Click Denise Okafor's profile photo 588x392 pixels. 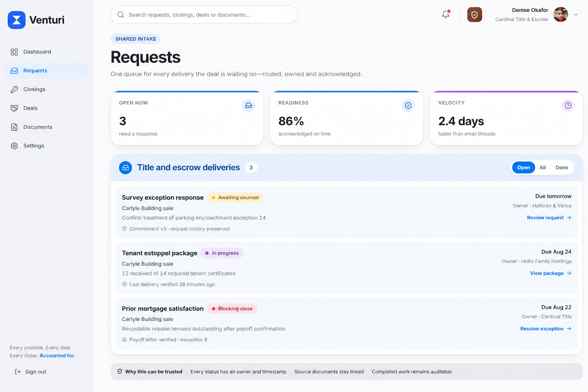pyautogui.click(x=560, y=15)
